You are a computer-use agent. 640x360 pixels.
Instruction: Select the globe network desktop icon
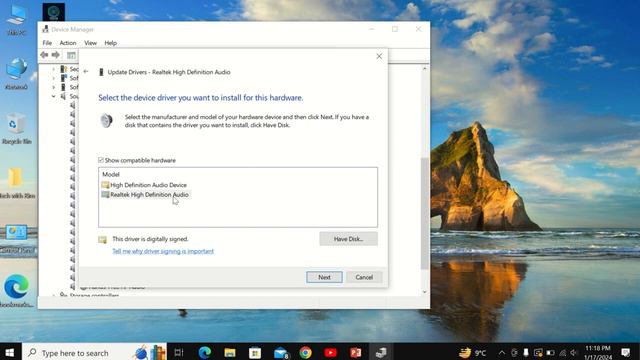(x=17, y=73)
